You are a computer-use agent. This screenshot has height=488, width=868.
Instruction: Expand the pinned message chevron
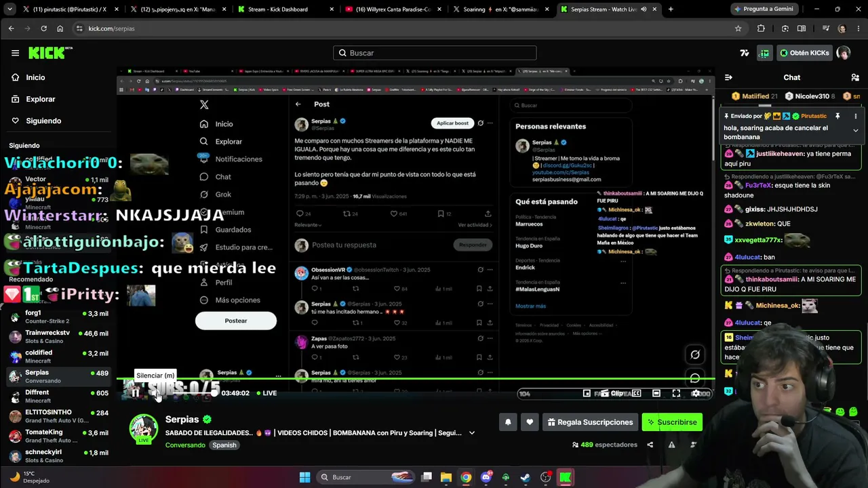(x=855, y=130)
